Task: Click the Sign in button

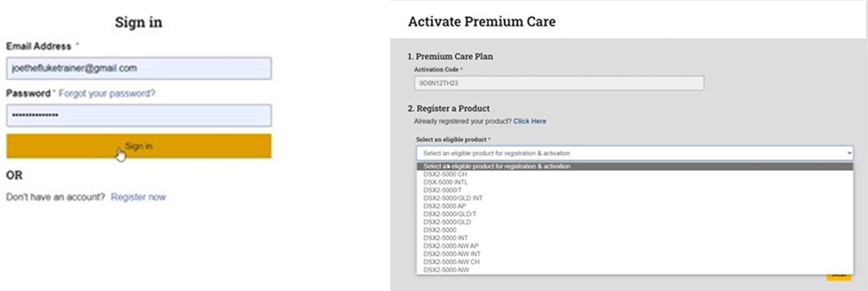Action: coord(138,146)
